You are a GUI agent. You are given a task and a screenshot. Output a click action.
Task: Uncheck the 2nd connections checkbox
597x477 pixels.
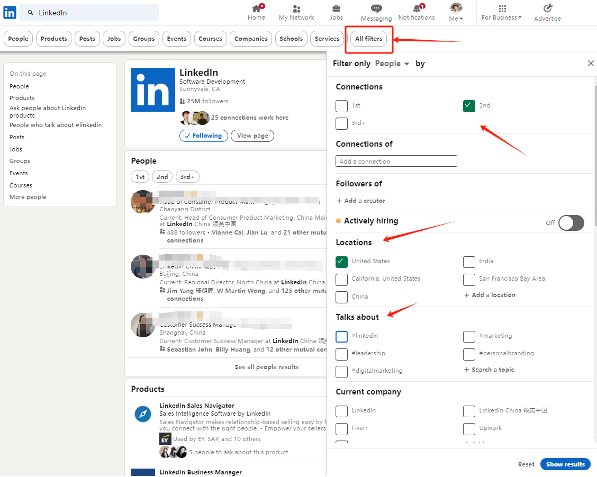(469, 106)
